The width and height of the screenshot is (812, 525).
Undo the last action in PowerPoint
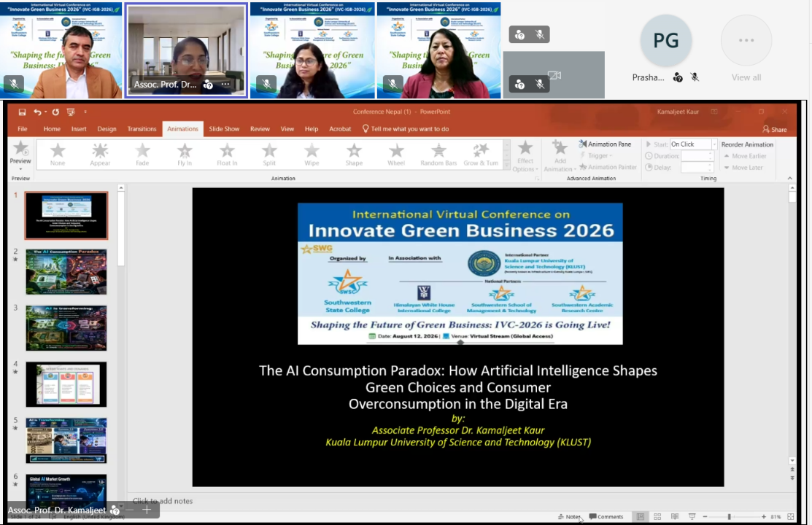point(37,112)
